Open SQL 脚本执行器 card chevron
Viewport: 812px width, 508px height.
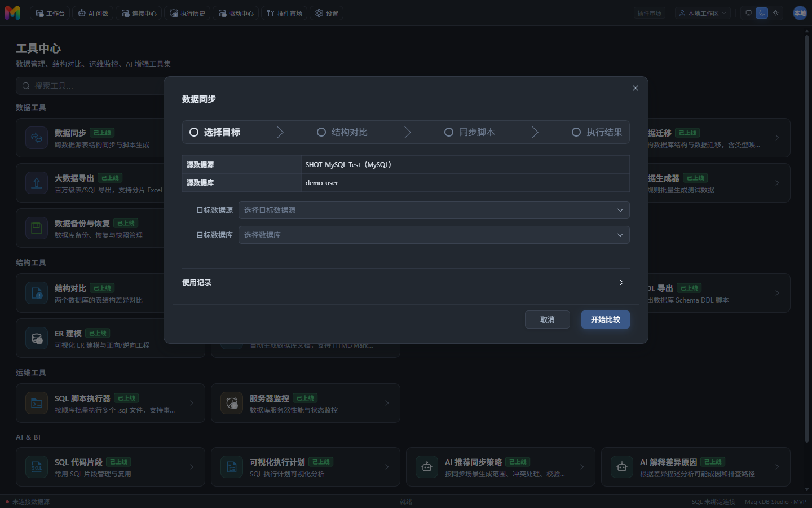click(192, 403)
